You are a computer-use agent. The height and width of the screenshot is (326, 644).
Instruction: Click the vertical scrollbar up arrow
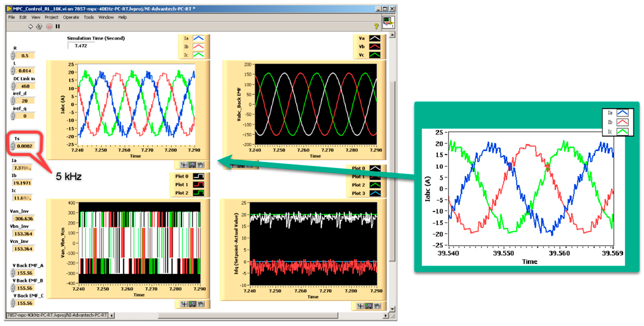[392, 35]
